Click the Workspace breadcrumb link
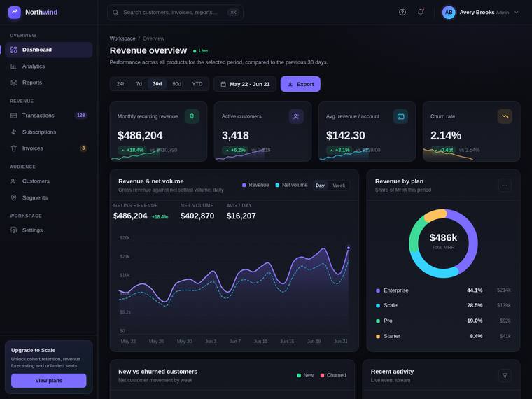The height and width of the screenshot is (399, 532). coord(122,38)
